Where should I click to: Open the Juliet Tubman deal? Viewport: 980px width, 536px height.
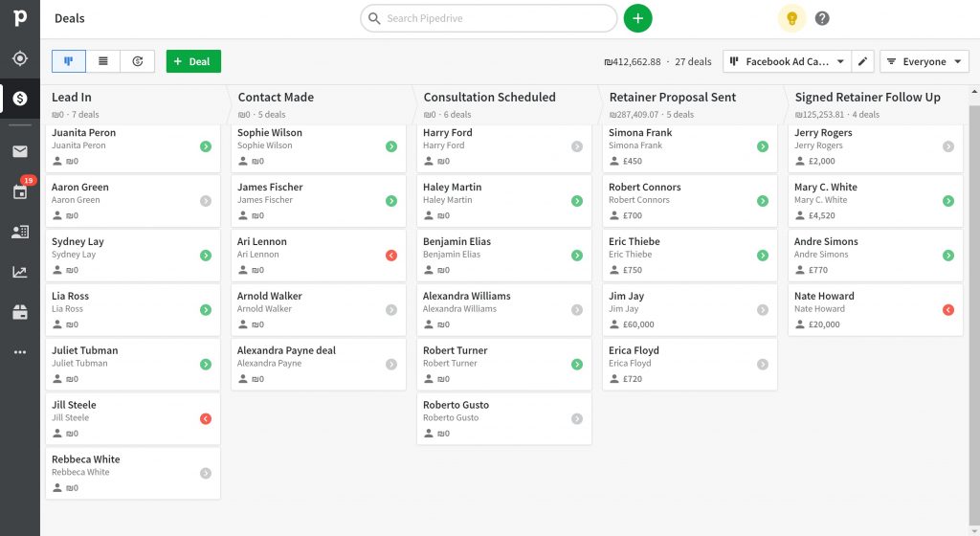pos(132,365)
